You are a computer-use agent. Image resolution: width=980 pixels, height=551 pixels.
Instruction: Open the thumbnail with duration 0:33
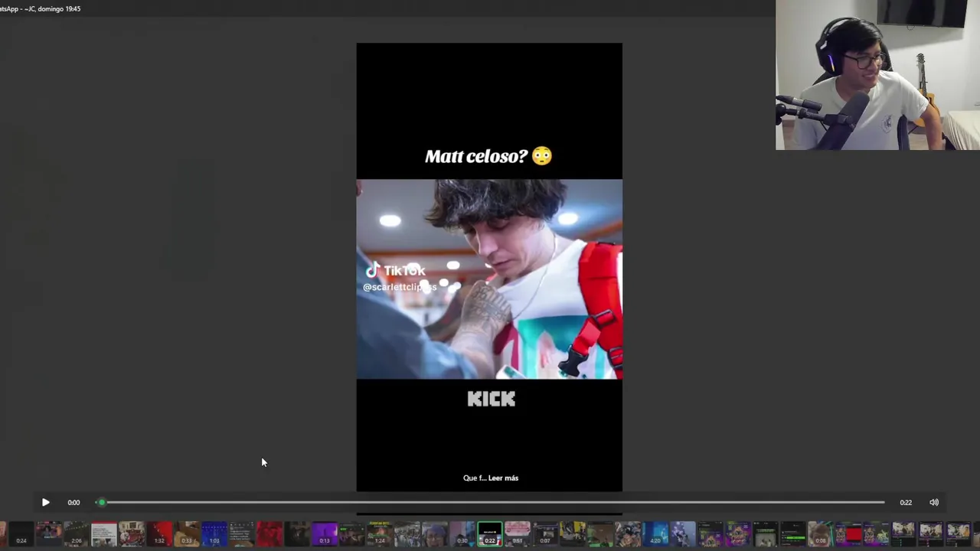[x=186, y=533]
